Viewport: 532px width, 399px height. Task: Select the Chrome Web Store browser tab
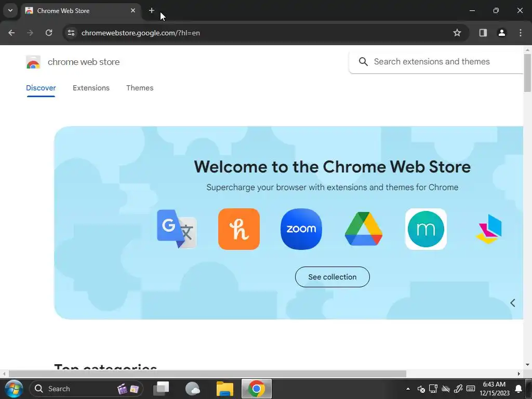(81, 10)
